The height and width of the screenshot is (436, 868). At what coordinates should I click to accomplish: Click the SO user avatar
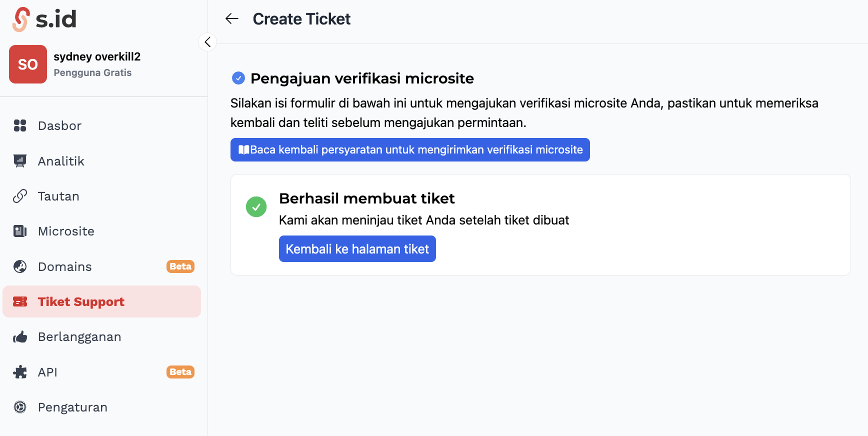28,64
